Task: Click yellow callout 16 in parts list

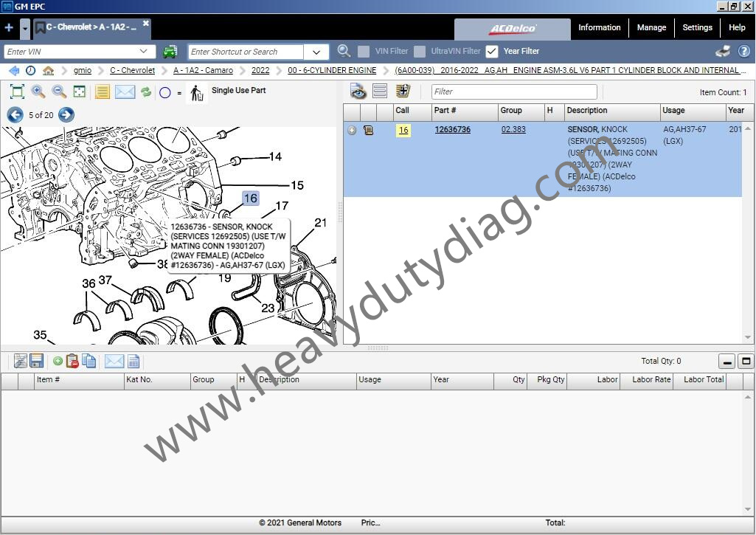Action: 403,131
